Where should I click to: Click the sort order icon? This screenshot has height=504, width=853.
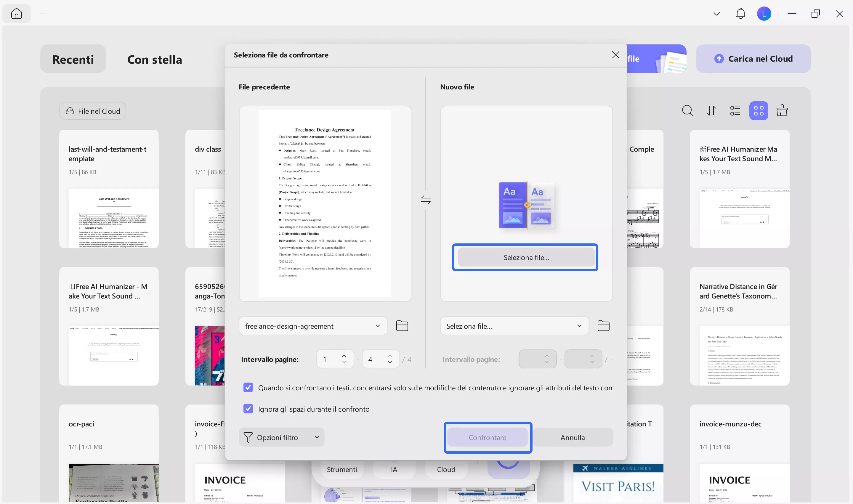(x=711, y=110)
